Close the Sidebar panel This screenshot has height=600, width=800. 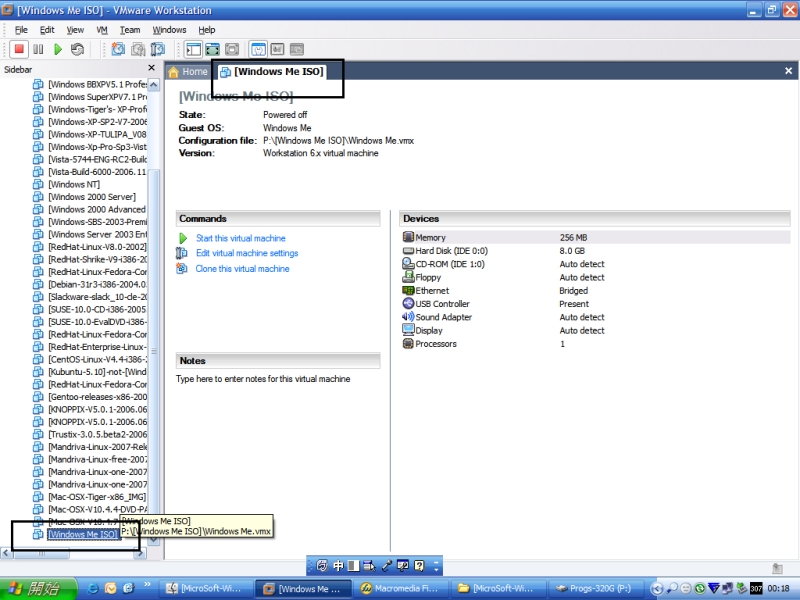tap(152, 67)
